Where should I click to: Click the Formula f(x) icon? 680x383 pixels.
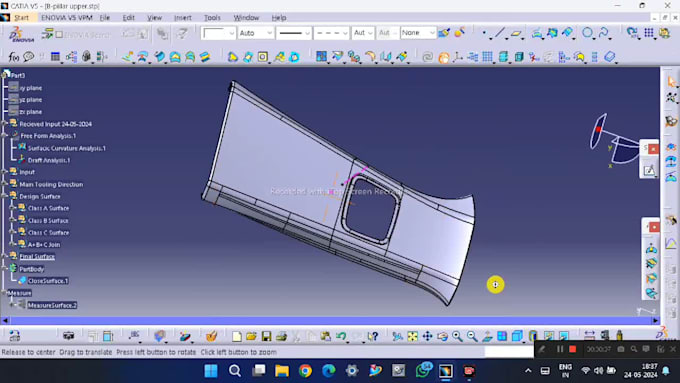[14, 57]
